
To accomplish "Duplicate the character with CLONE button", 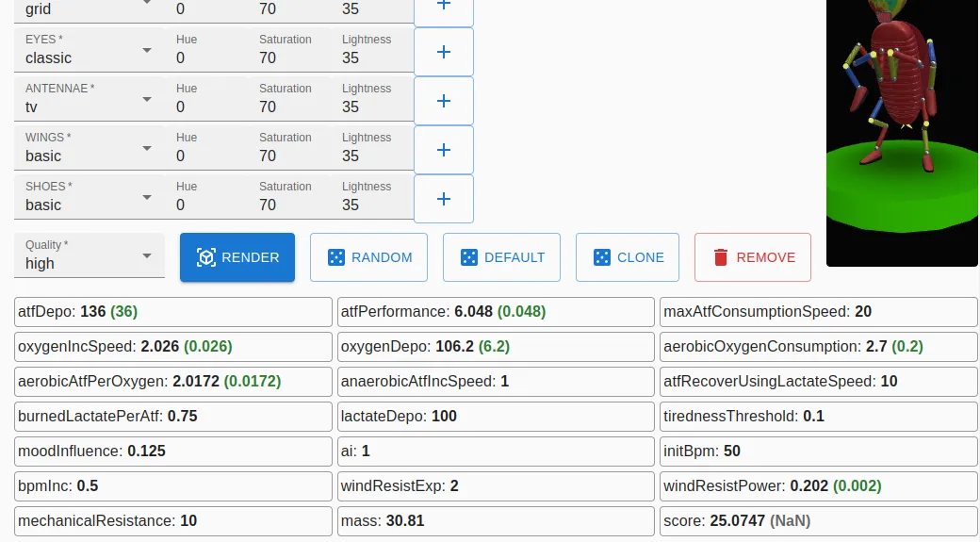I will (628, 257).
